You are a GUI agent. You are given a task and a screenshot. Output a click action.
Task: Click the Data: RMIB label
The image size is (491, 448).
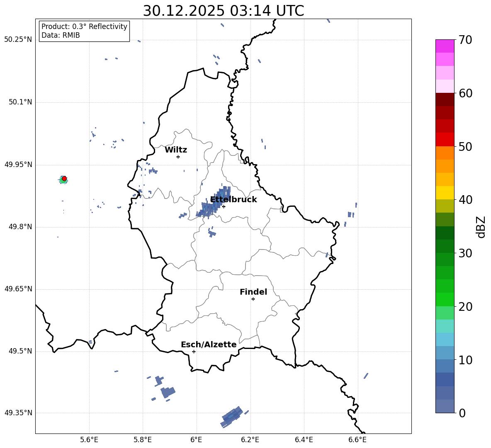(x=61, y=35)
